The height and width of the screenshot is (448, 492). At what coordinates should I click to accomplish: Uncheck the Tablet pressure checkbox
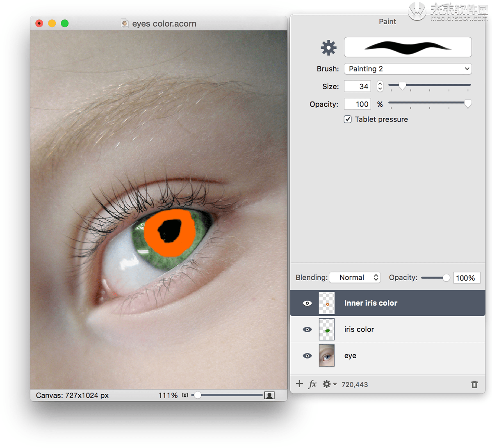(348, 119)
